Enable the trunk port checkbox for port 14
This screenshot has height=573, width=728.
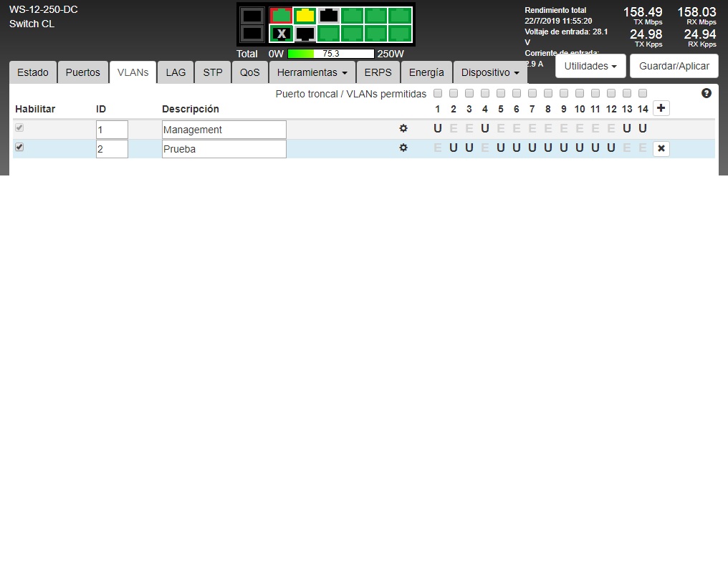[643, 94]
